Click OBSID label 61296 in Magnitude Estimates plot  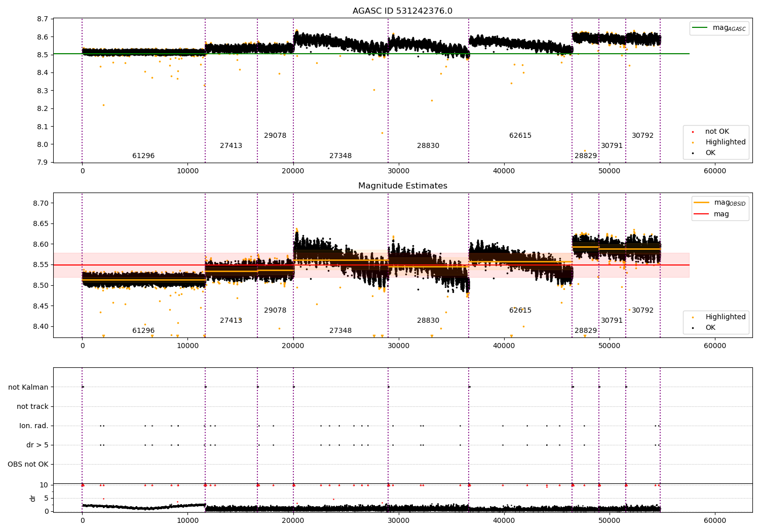[x=143, y=331]
